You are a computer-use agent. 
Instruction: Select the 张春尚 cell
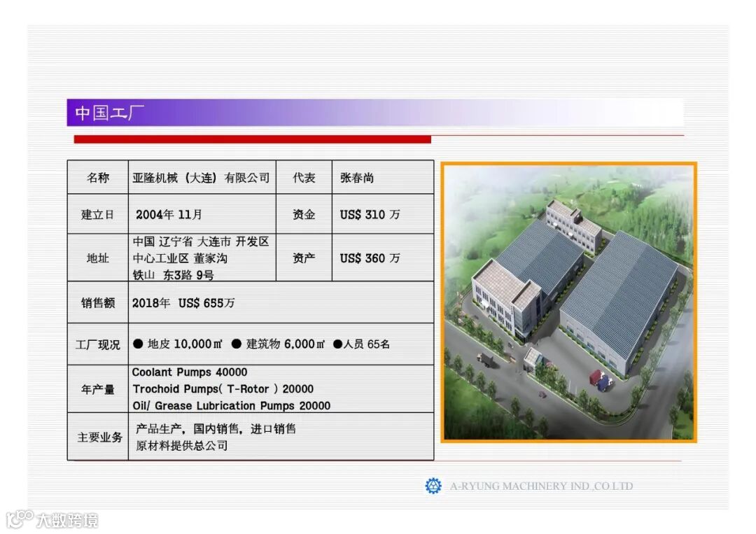(383, 177)
